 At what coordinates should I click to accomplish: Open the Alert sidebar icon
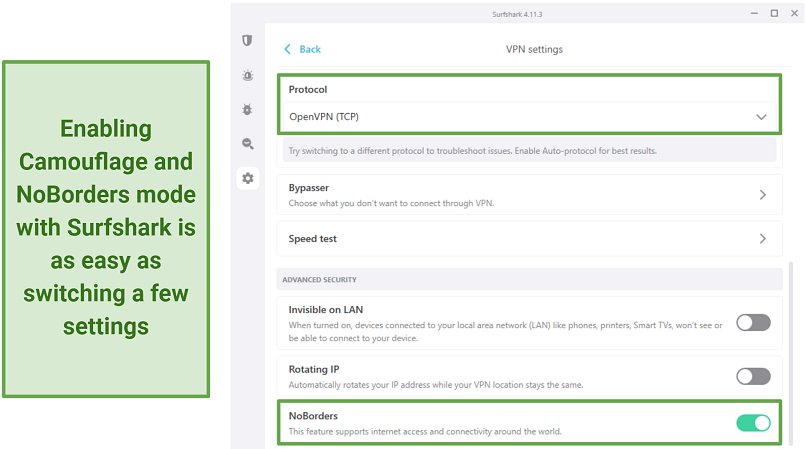pos(248,76)
